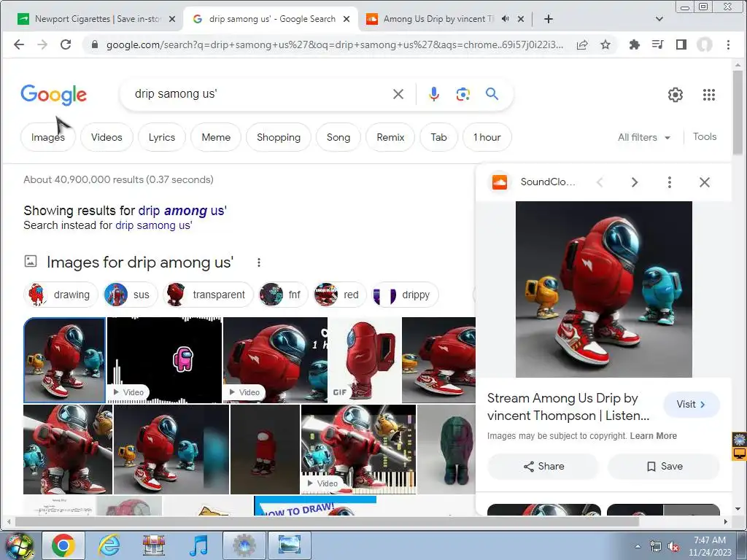
Task: Expand the tab search dropdown arrow
Action: click(659, 19)
